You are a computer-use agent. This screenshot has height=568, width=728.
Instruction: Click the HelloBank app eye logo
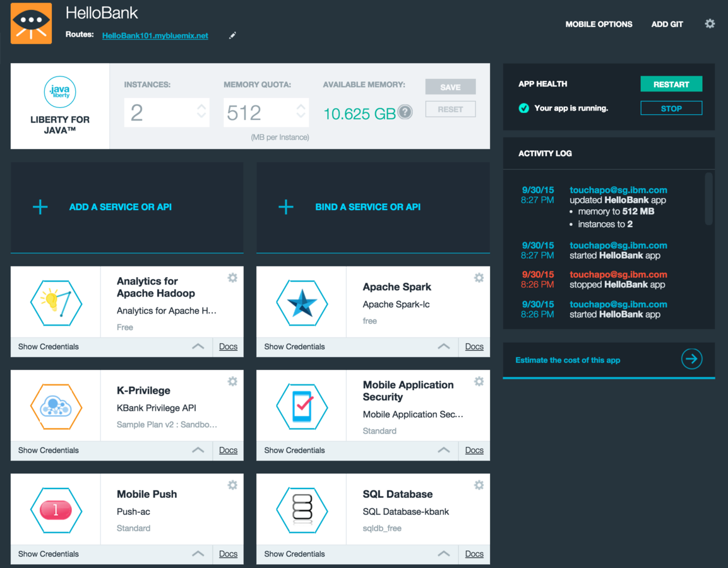click(31, 24)
